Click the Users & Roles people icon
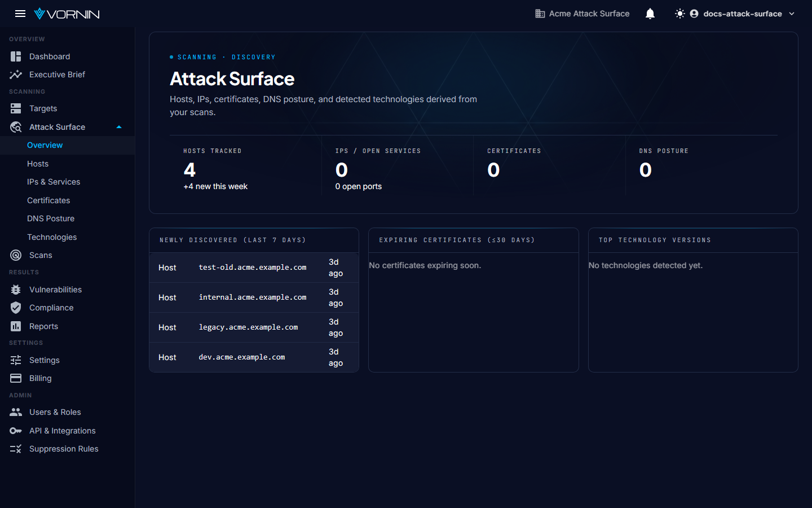This screenshot has height=508, width=812. point(16,412)
